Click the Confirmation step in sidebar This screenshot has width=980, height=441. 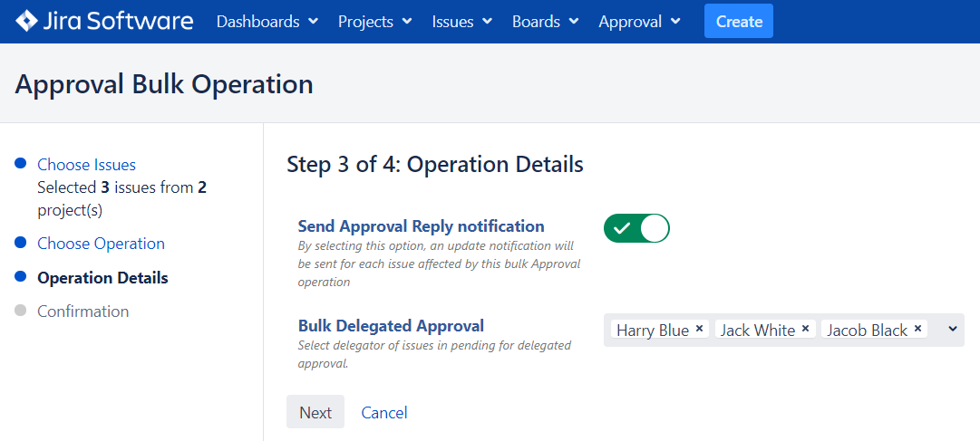(82, 312)
